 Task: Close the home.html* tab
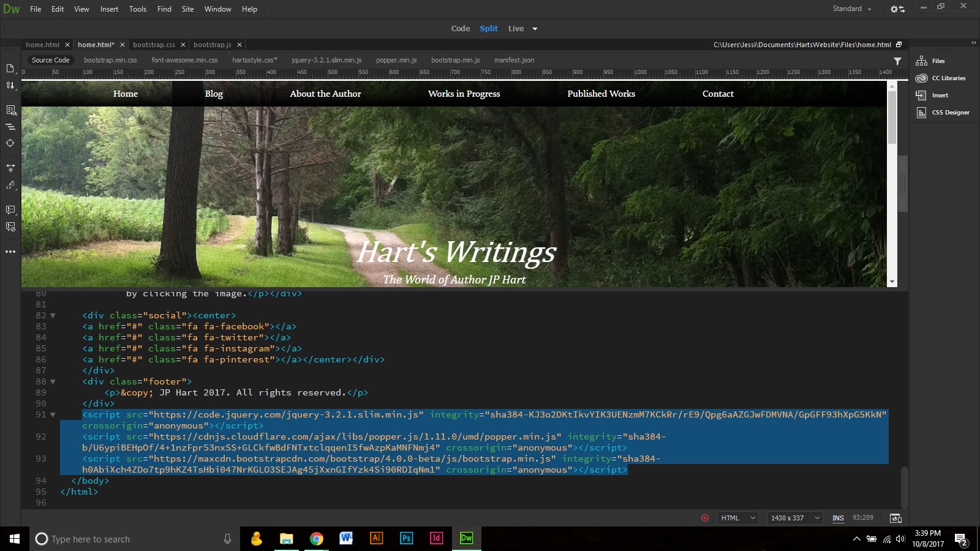(x=123, y=45)
